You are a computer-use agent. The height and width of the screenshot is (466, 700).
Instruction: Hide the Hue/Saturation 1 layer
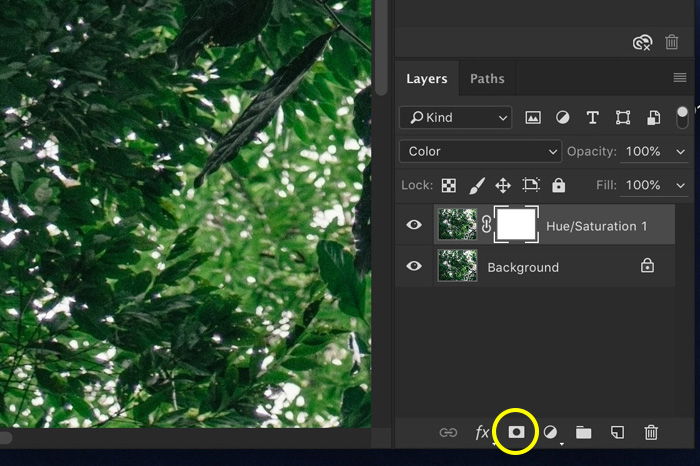click(x=414, y=225)
